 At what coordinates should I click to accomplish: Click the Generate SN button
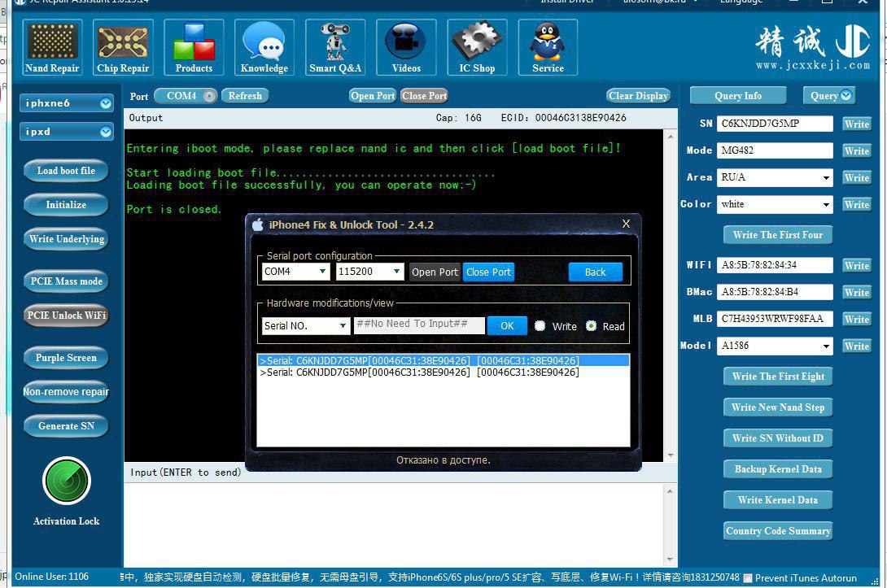[66, 425]
